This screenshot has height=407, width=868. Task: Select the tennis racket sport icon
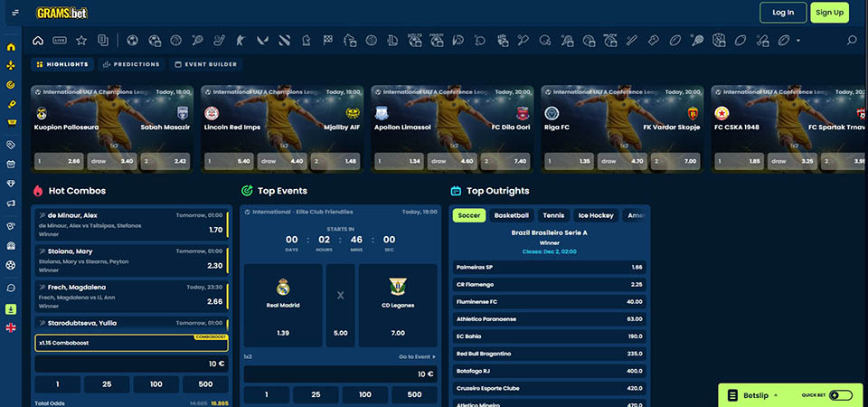198,41
